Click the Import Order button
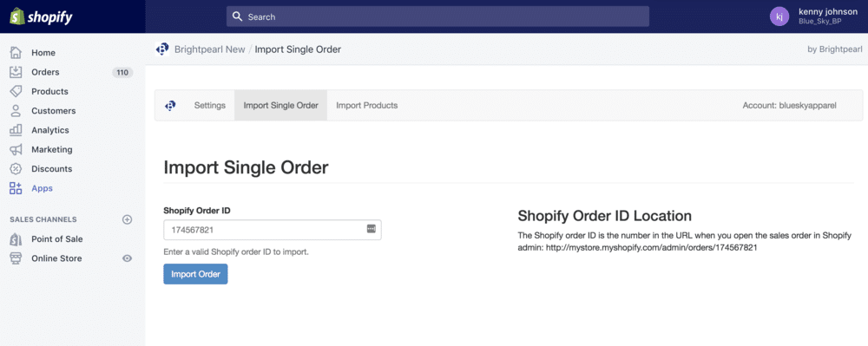 click(195, 274)
